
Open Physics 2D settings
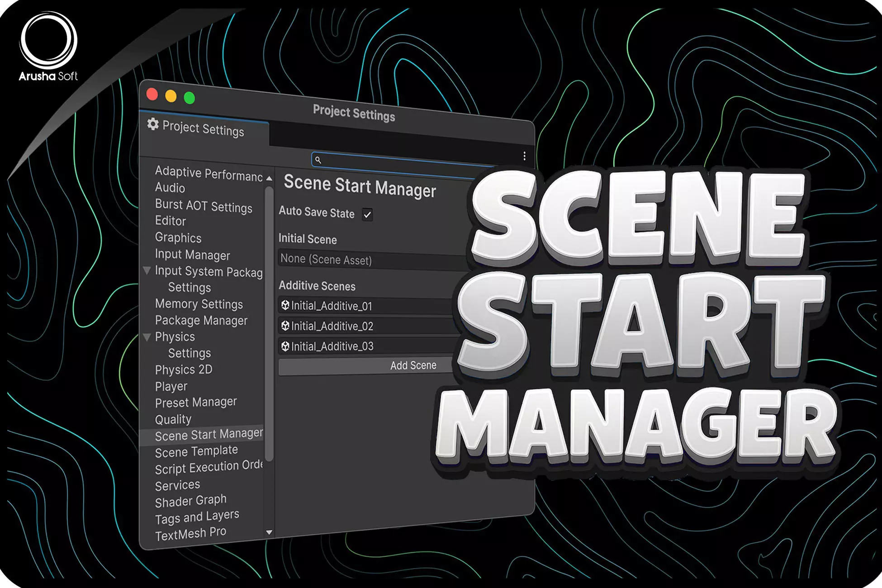click(184, 370)
